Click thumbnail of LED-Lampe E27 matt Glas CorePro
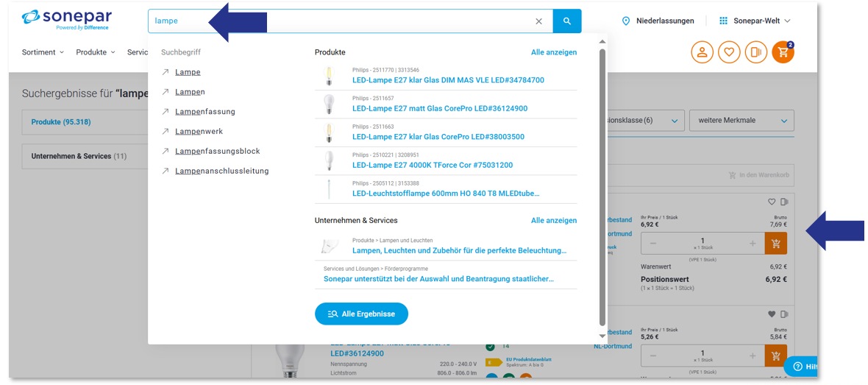 [330, 104]
